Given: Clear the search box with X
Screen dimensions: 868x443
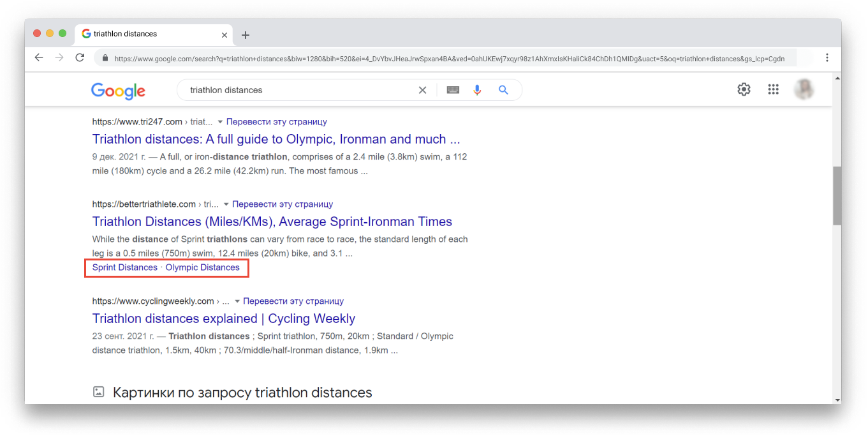Looking at the screenshot, I should pyautogui.click(x=422, y=90).
